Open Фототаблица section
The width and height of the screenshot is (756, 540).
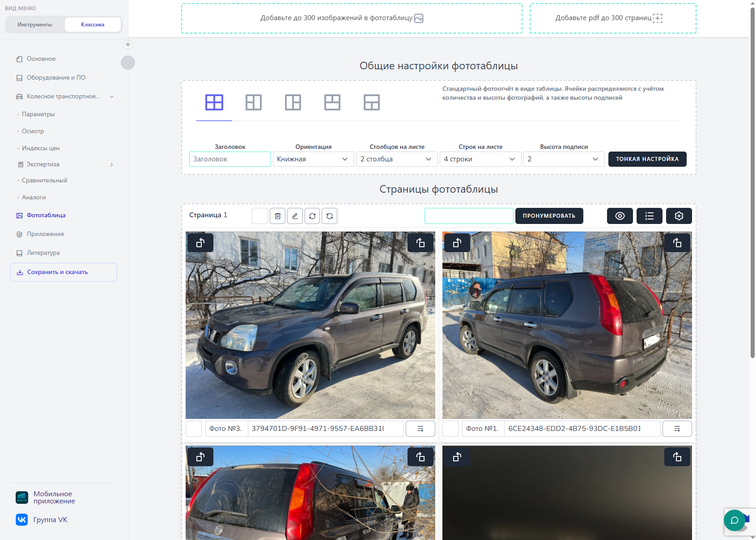(x=46, y=215)
